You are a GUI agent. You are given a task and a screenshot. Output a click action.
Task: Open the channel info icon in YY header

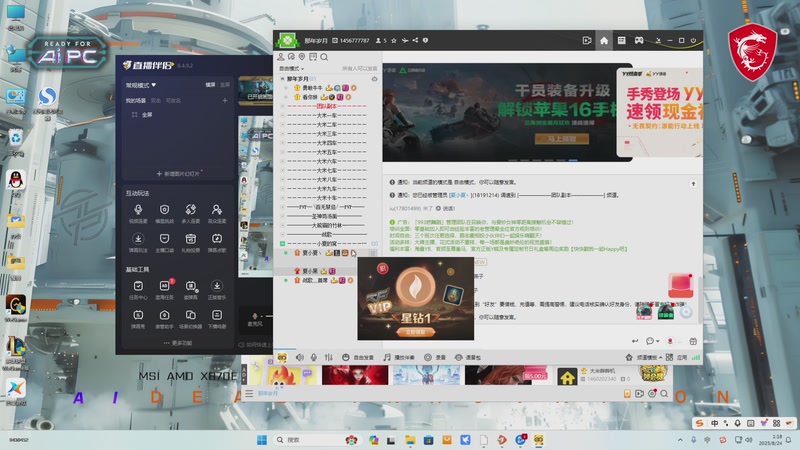tap(426, 40)
